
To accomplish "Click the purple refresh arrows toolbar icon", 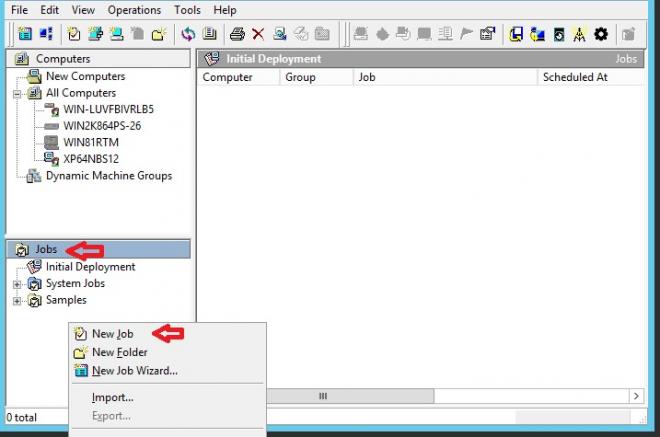I will point(188,34).
